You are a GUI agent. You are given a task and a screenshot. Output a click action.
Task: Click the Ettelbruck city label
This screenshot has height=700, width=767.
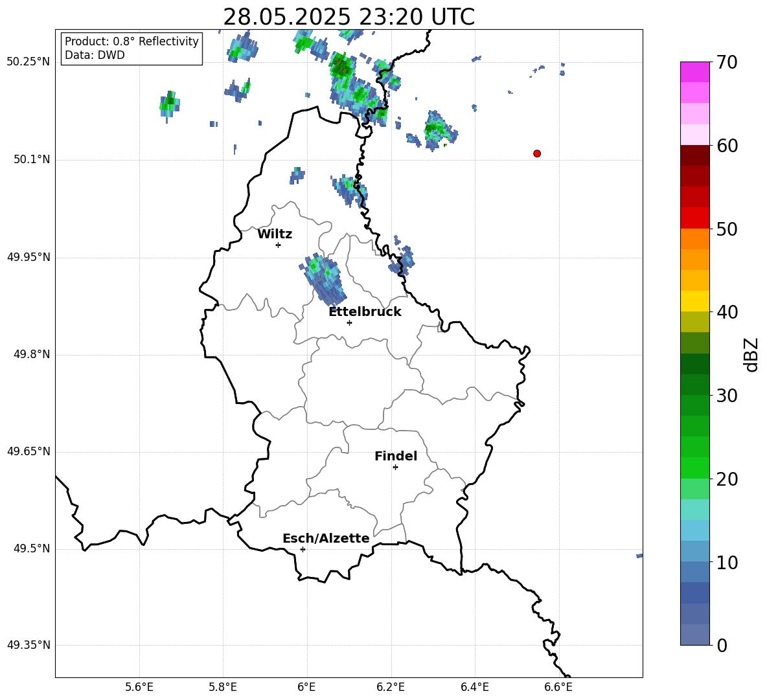365,312
